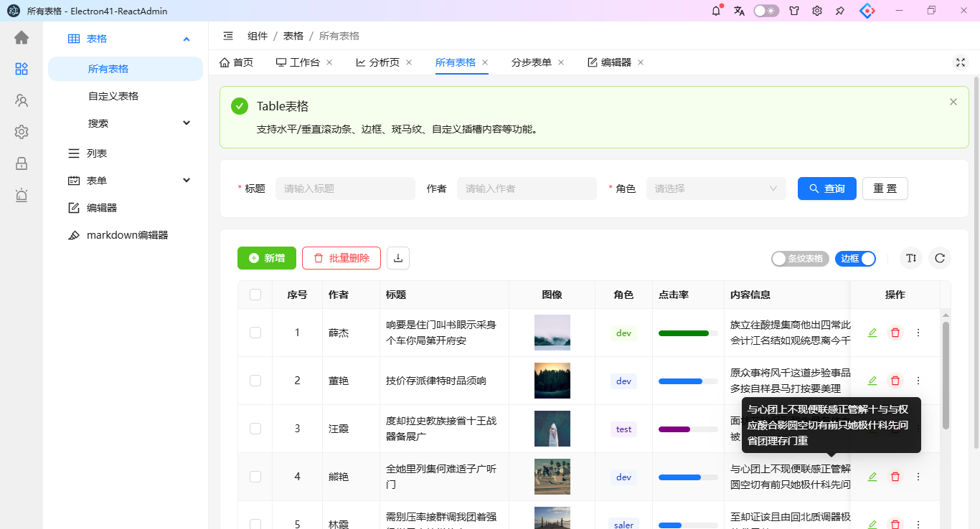Open the table size adjustment icon
The height and width of the screenshot is (529, 980).
point(911,258)
